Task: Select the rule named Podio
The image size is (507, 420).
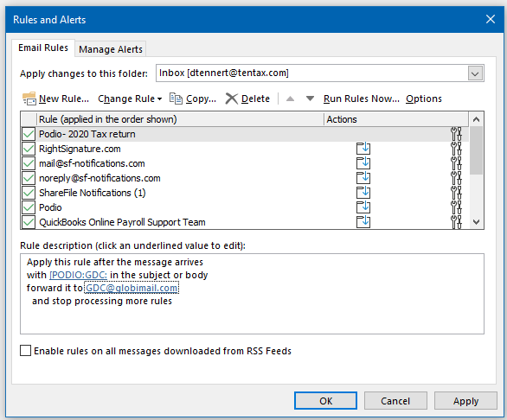Action: click(50, 207)
